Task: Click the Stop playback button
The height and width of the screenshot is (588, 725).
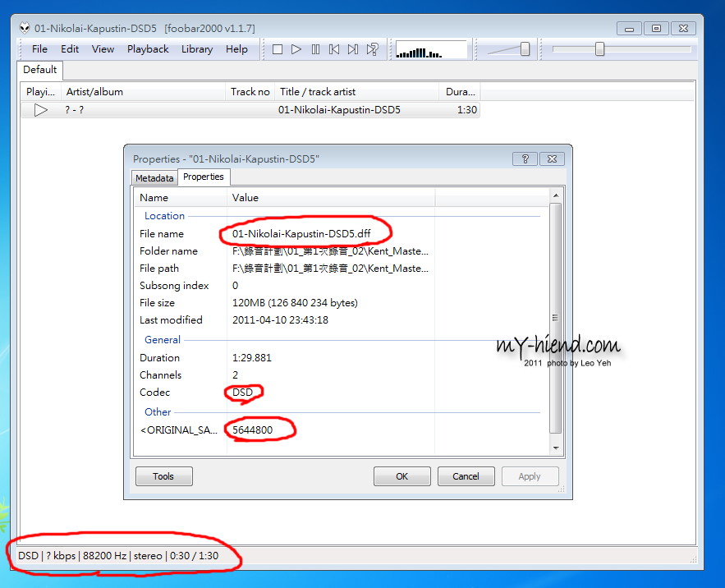Action: (278, 49)
